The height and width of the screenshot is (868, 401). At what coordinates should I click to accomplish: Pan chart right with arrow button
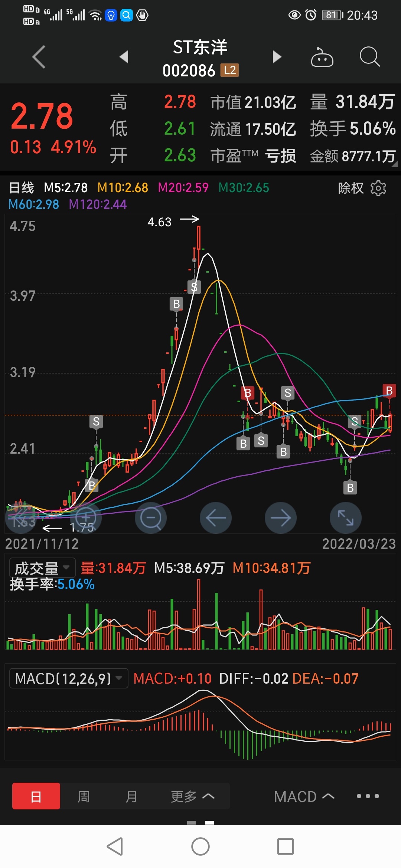click(281, 518)
